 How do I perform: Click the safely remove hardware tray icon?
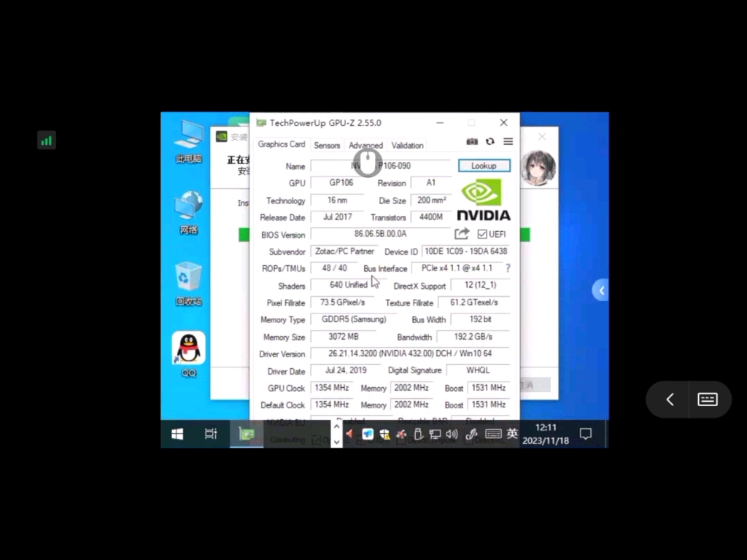pyautogui.click(x=418, y=434)
